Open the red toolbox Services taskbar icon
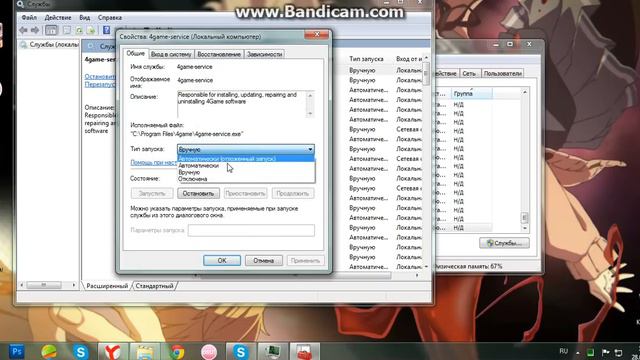 click(304, 351)
